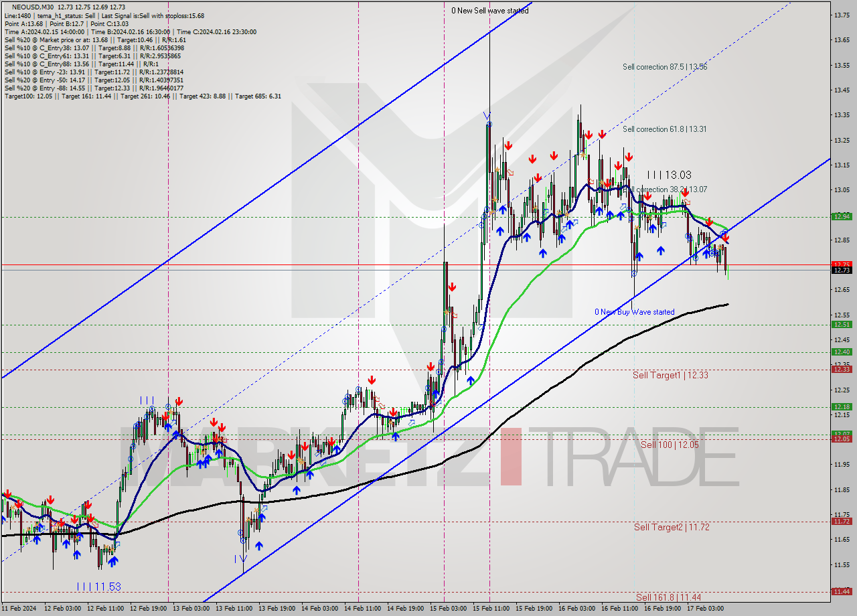Click the '12 Feb 11:00' time label
This screenshot has width=857, height=616.
coord(107,609)
